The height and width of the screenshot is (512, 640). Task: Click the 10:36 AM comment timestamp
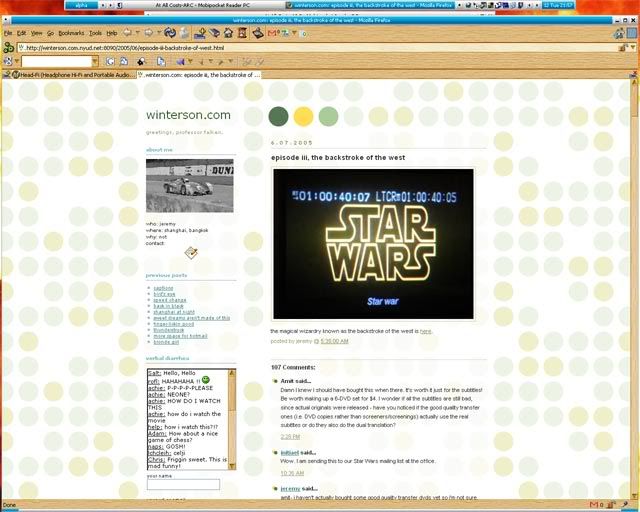pyautogui.click(x=292, y=473)
